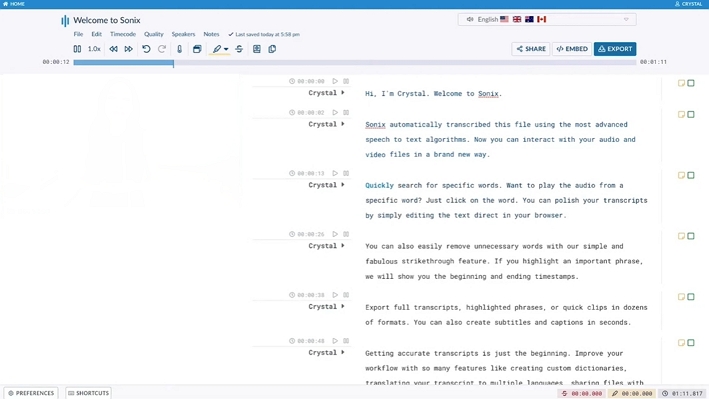The height and width of the screenshot is (399, 709).
Task: Click the EMBED button
Action: coord(572,49)
